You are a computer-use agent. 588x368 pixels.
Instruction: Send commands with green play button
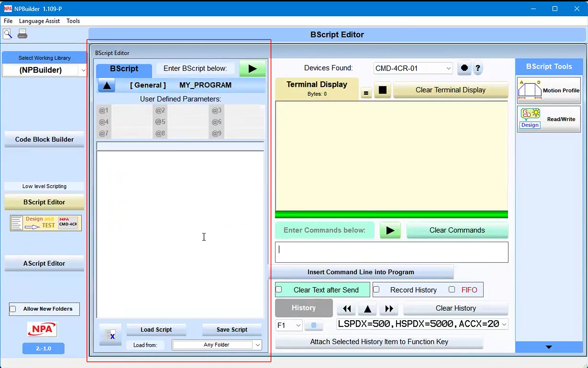[x=390, y=230]
